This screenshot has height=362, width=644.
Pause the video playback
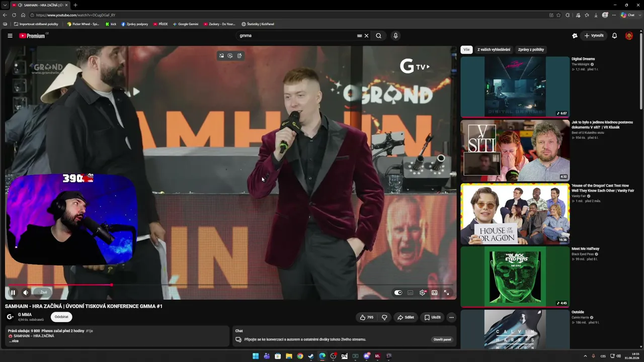pos(13,292)
